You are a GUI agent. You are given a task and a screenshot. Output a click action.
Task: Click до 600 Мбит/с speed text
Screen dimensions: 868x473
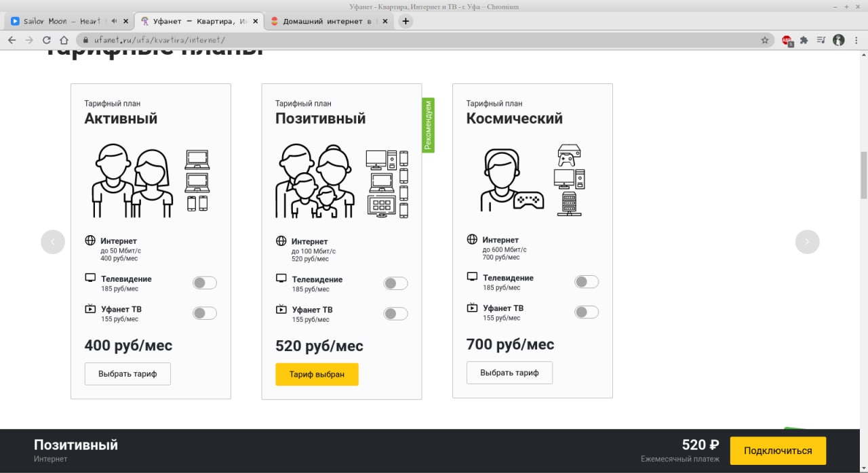click(x=505, y=249)
